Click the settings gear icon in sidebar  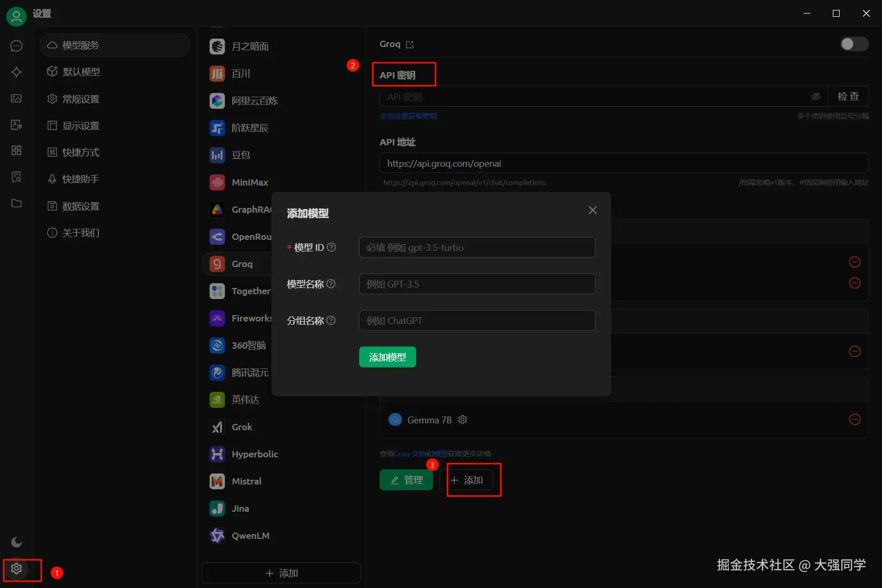[16, 569]
